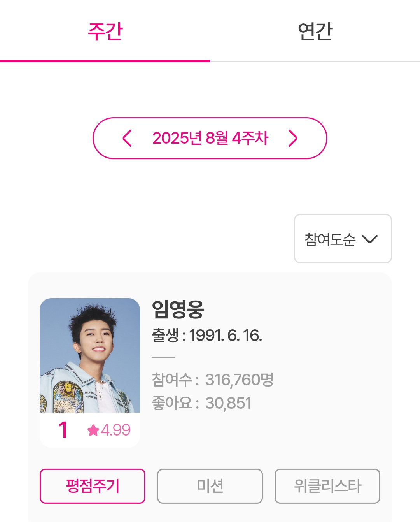Click the 좋아요 count 30,851
The height and width of the screenshot is (522, 420).
click(x=228, y=403)
